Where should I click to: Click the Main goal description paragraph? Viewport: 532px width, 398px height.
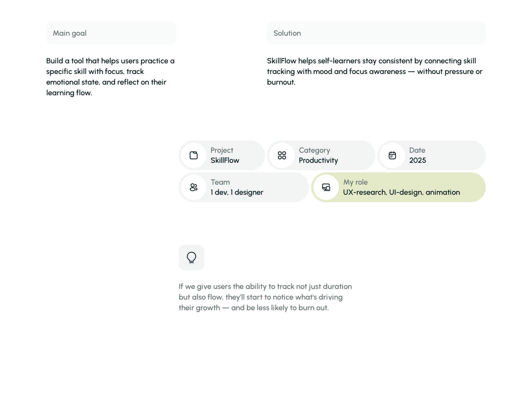(x=110, y=77)
